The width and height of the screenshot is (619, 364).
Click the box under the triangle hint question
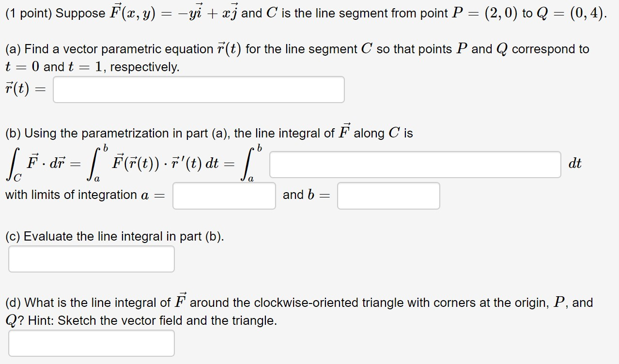pyautogui.click(x=91, y=343)
